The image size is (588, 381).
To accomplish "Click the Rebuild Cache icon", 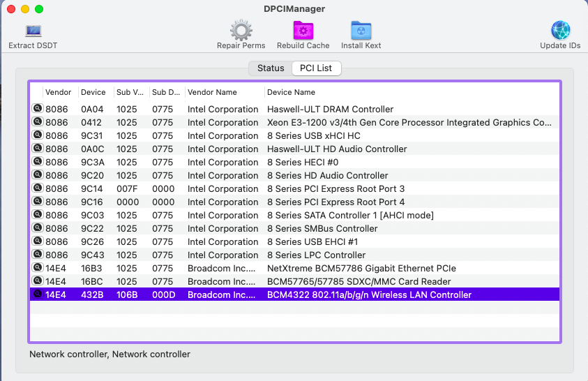I will (x=303, y=31).
